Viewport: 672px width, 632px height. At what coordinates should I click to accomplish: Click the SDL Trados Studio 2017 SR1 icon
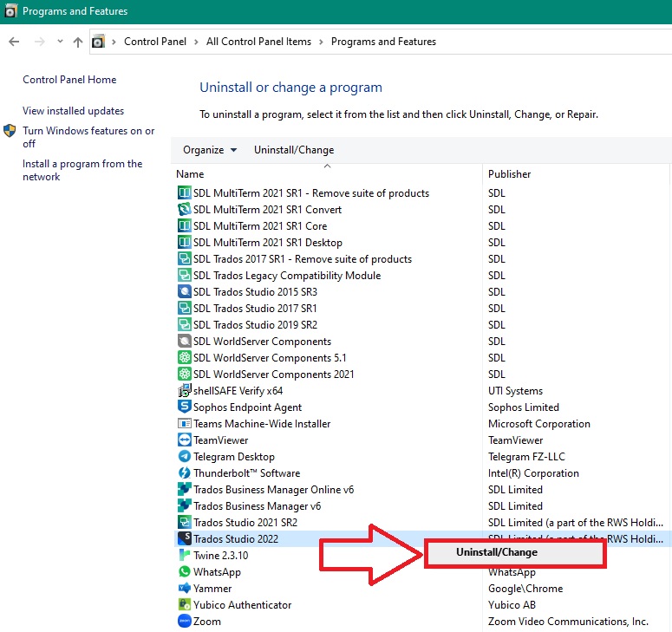tap(185, 308)
